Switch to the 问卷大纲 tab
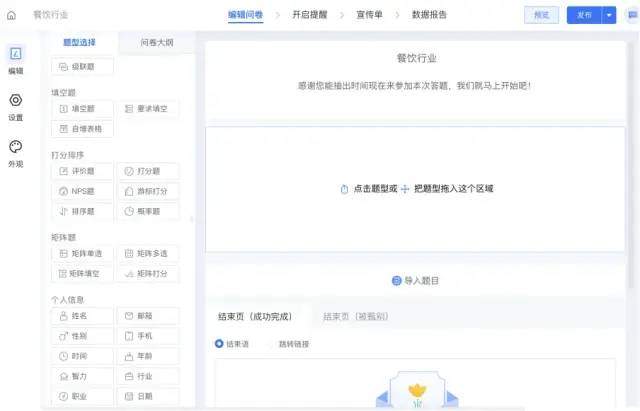 (x=155, y=43)
